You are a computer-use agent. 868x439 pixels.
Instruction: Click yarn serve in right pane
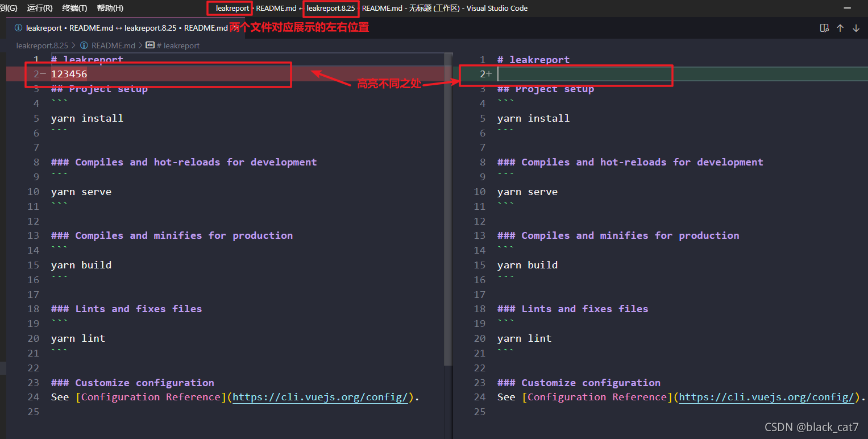pos(528,192)
